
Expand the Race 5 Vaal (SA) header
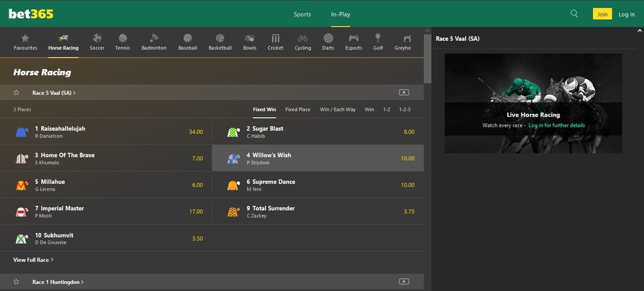coord(54,93)
